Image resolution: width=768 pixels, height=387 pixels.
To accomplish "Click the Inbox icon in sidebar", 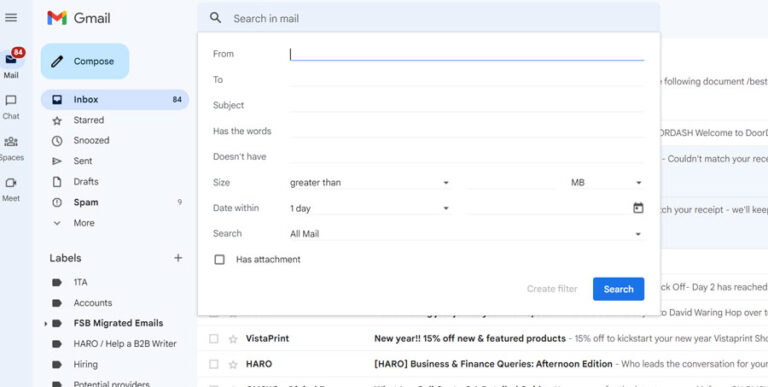I will click(x=57, y=99).
